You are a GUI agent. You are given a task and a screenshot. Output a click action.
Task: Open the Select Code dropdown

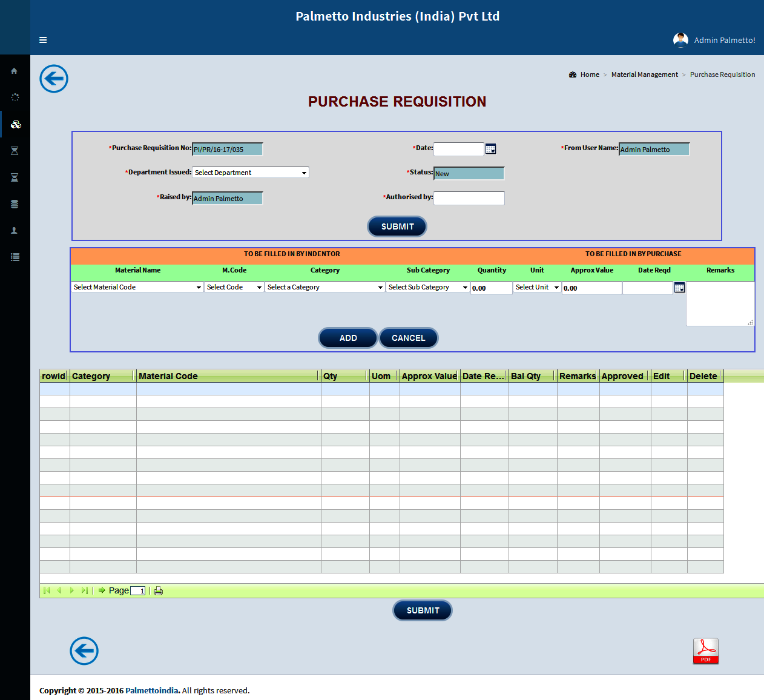(234, 287)
